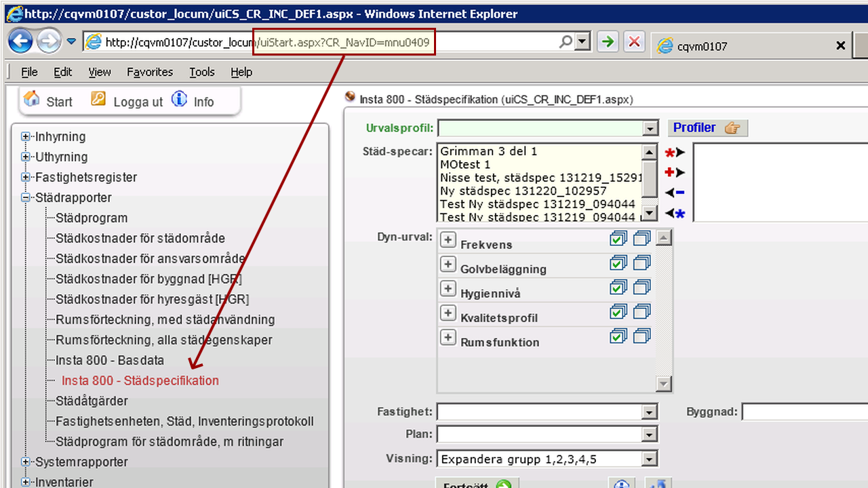Click the search magnifier in address bar
Viewport: 868px width, 488px height.
pos(566,42)
